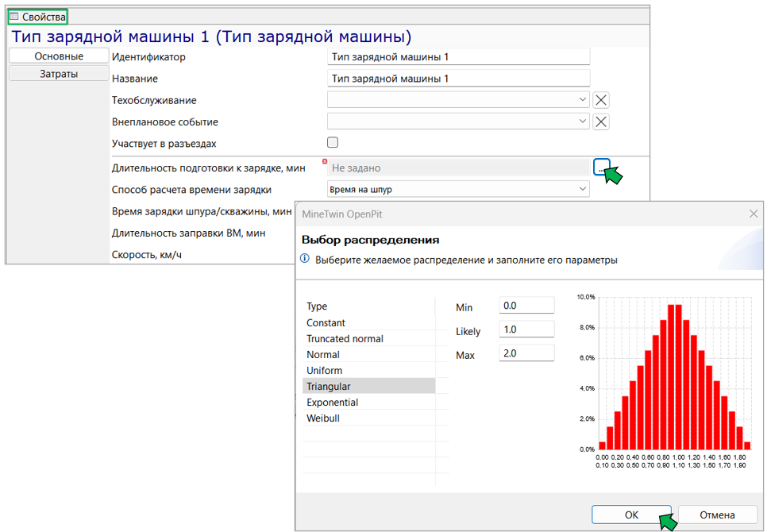The image size is (767, 532).
Task: Edit the Название field
Action: [x=458, y=79]
